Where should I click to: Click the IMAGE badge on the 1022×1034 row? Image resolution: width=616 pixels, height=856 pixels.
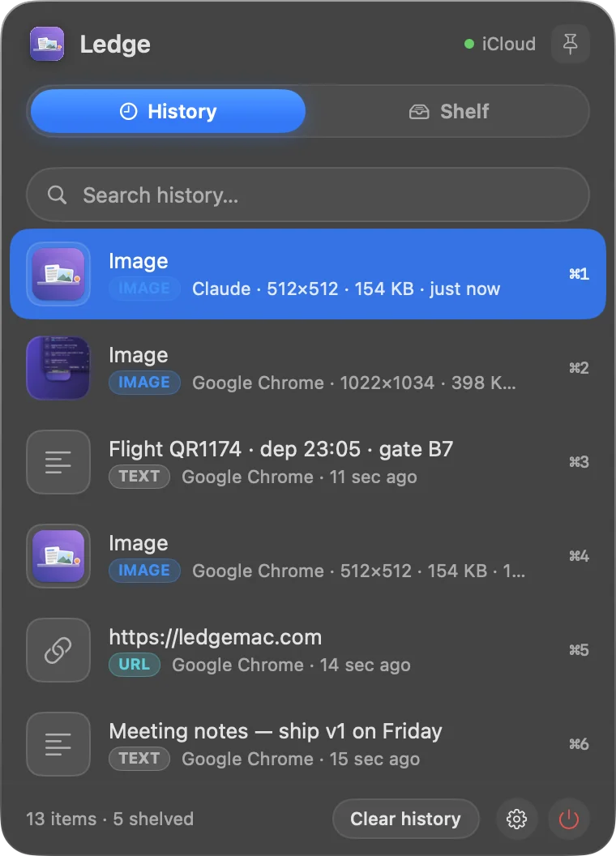[144, 382]
